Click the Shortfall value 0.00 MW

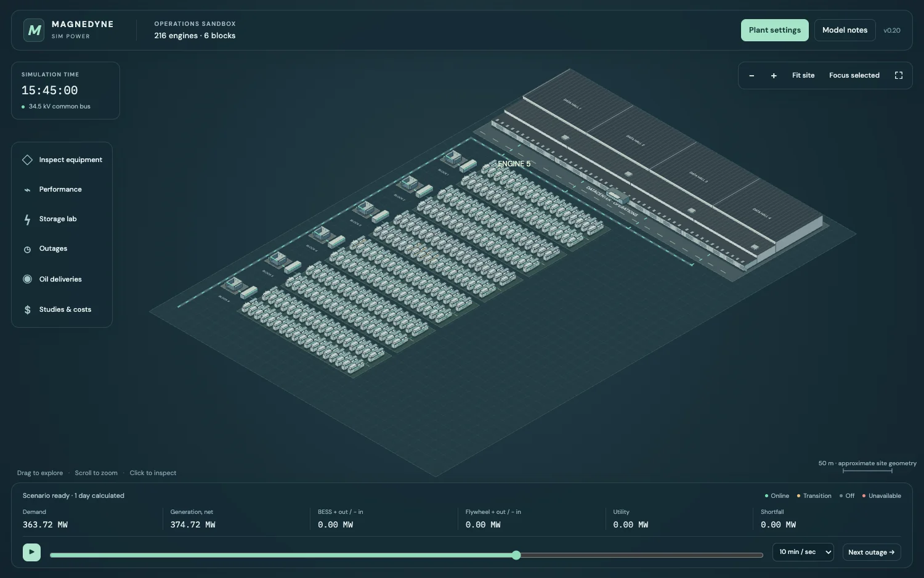point(778,525)
